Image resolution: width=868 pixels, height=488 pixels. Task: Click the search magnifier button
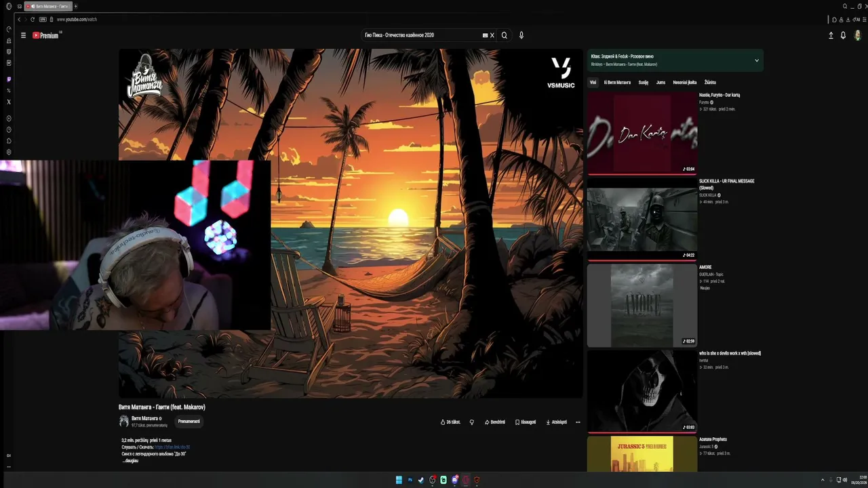tap(504, 35)
